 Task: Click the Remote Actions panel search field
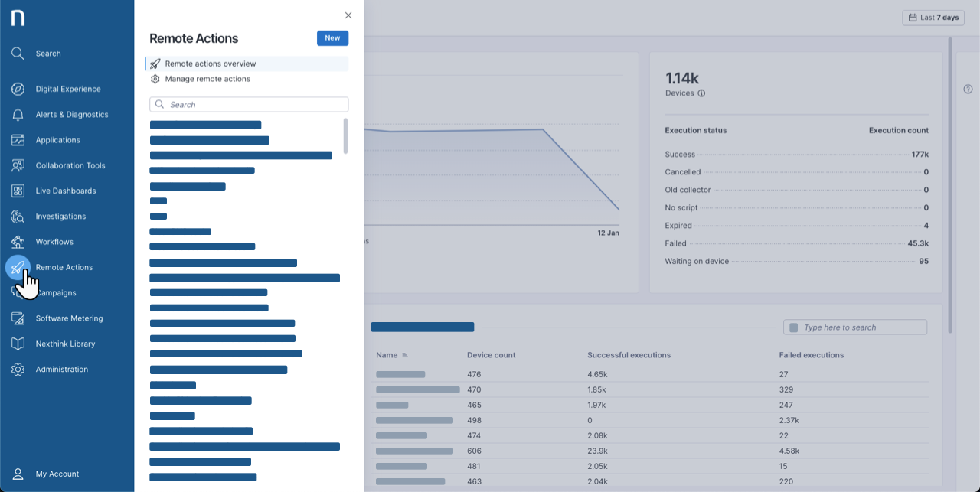[253, 105]
